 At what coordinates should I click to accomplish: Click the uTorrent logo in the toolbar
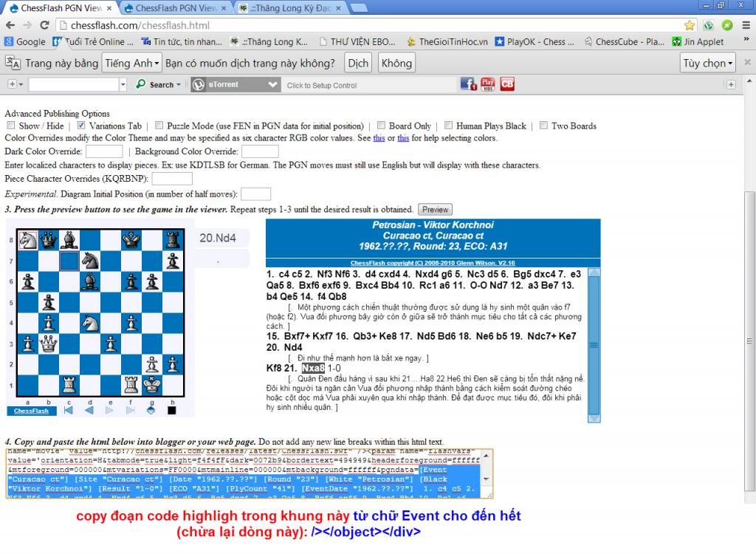click(x=198, y=84)
